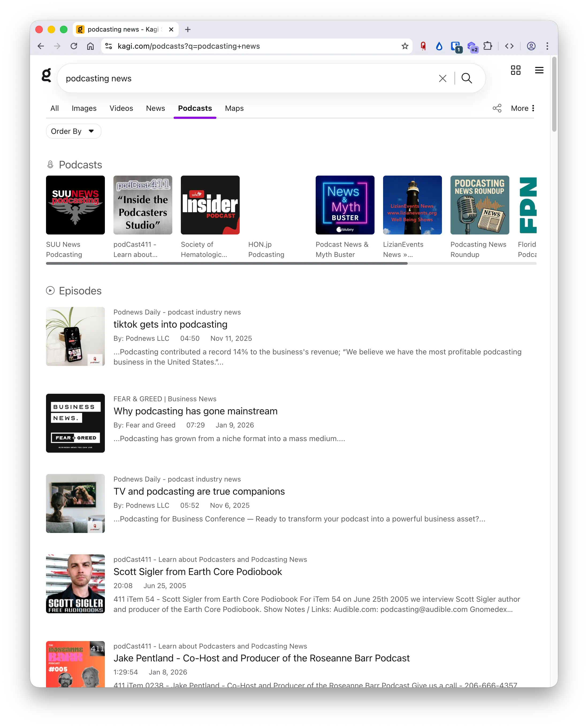The width and height of the screenshot is (588, 727).
Task: Open the More options menu
Action: click(523, 108)
